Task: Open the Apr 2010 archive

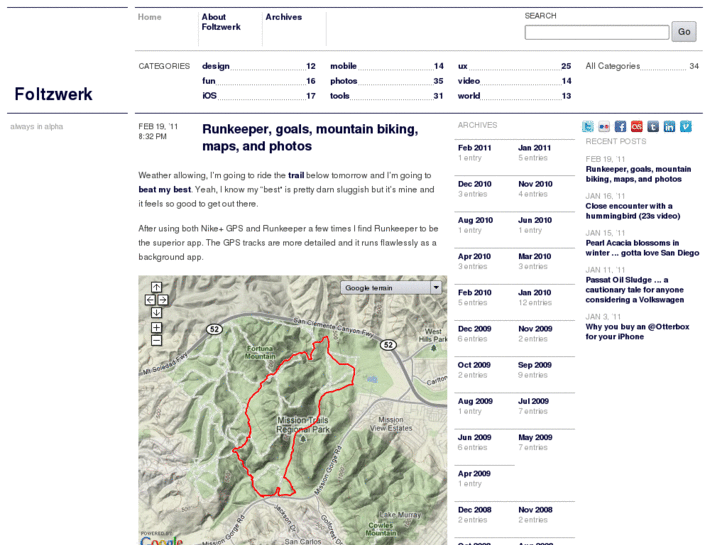Action: point(474,256)
